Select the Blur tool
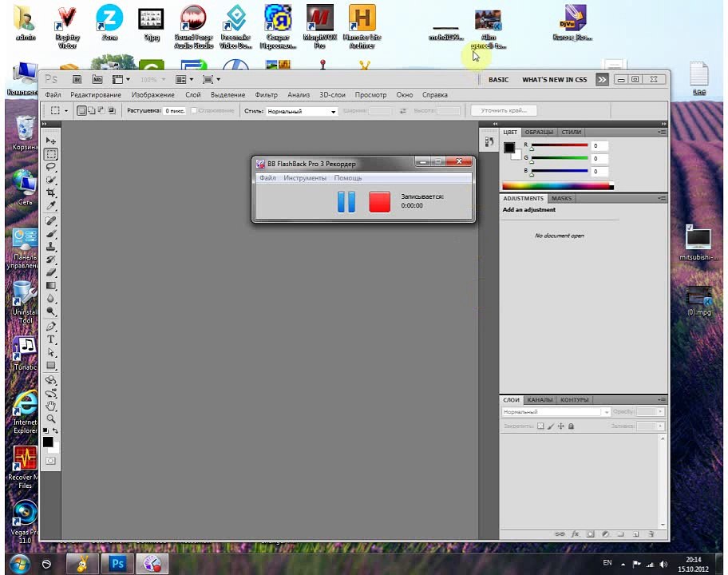 pyautogui.click(x=50, y=299)
